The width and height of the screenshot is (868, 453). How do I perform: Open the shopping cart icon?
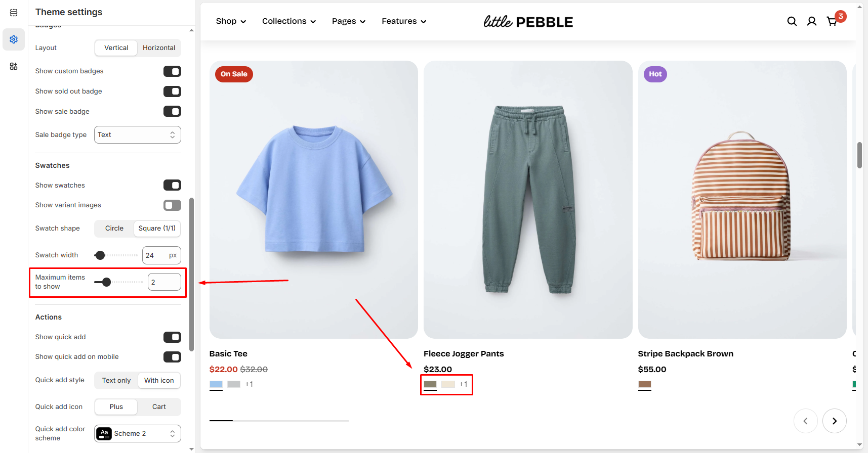coord(832,21)
